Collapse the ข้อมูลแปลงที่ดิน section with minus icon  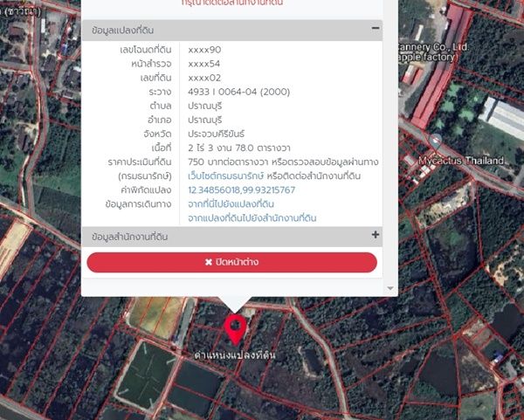375,29
